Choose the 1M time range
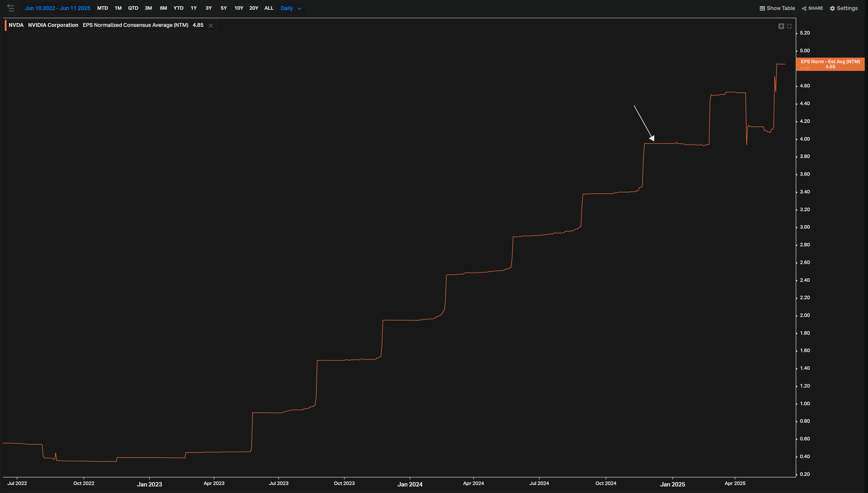Screen dimensions: 868x493 pyautogui.click(x=118, y=8)
